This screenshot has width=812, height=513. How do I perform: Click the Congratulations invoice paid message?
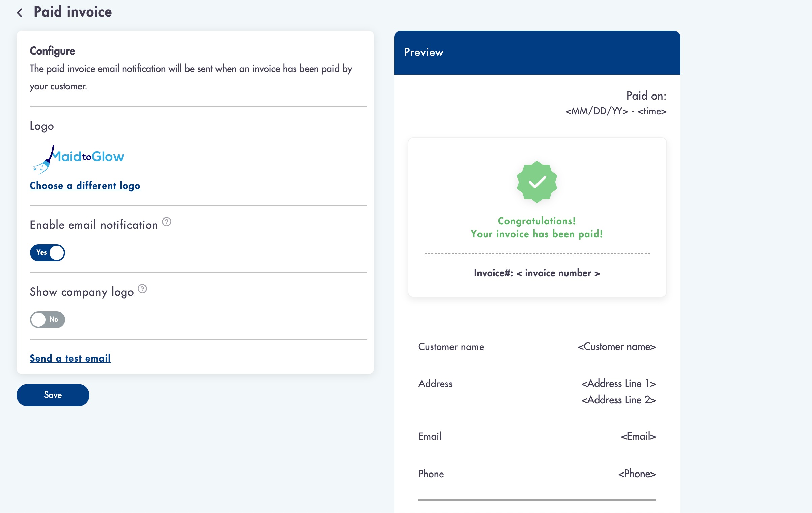pyautogui.click(x=537, y=227)
